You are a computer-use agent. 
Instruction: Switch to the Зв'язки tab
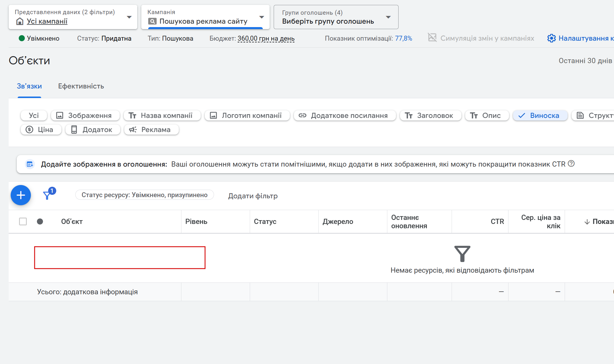29,86
